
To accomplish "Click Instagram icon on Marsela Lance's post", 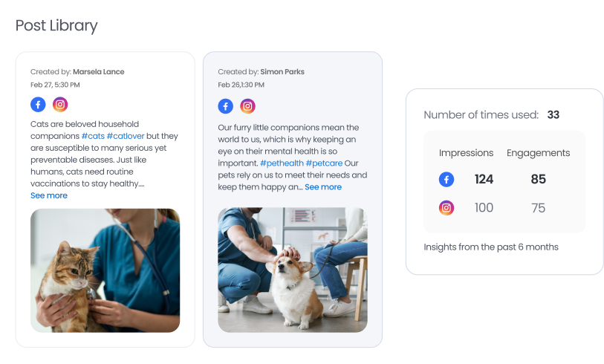I will pyautogui.click(x=60, y=105).
